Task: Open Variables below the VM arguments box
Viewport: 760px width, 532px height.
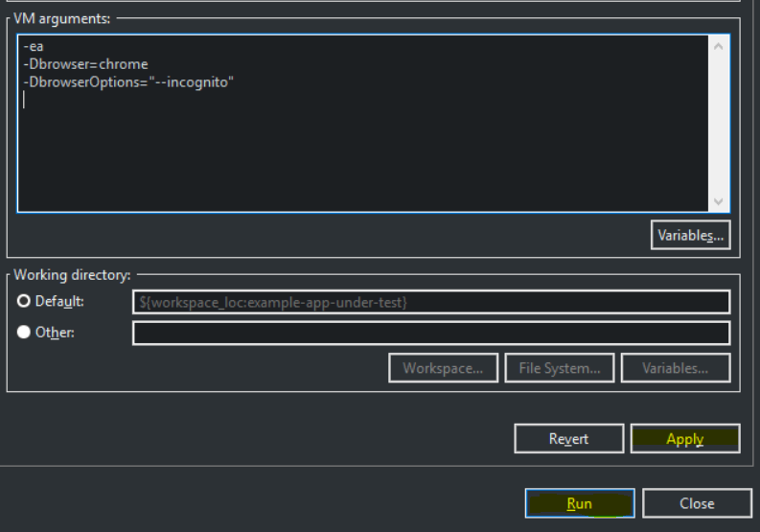Action: coord(690,235)
